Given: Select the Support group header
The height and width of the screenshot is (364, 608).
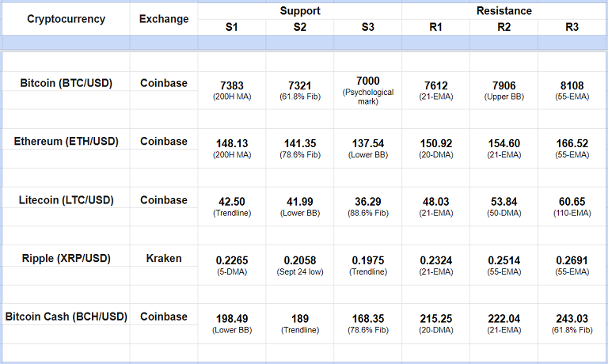Looking at the screenshot, I should click(299, 11).
